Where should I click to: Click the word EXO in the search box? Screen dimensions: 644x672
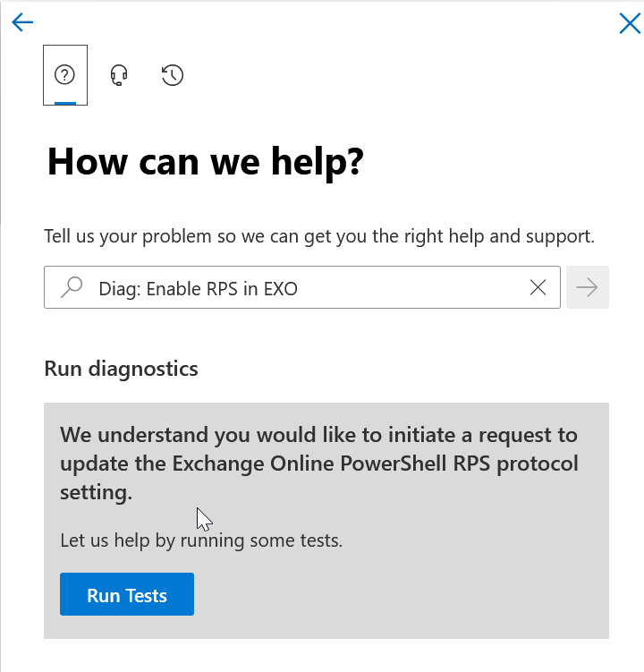click(x=280, y=289)
